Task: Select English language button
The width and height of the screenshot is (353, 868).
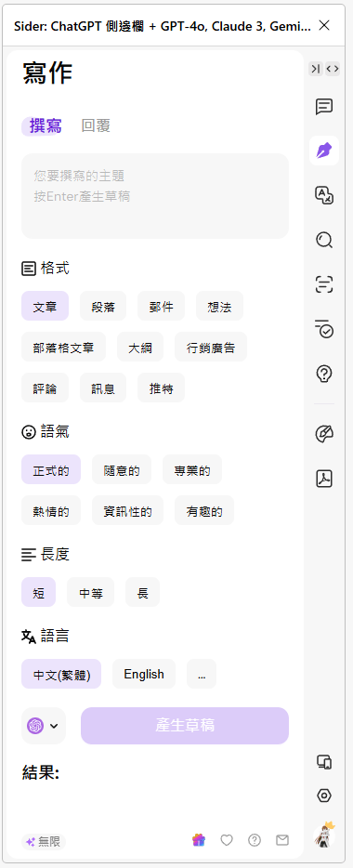Action: tap(144, 675)
